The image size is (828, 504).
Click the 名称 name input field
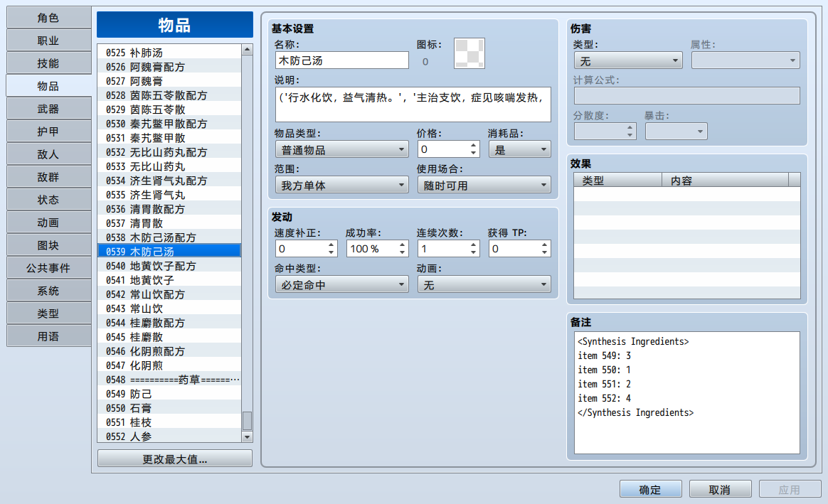(342, 60)
